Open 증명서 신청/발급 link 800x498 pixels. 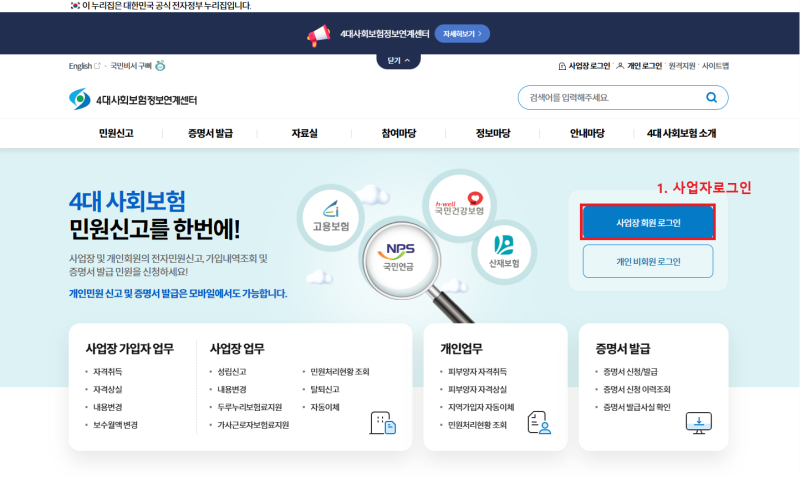point(630,371)
